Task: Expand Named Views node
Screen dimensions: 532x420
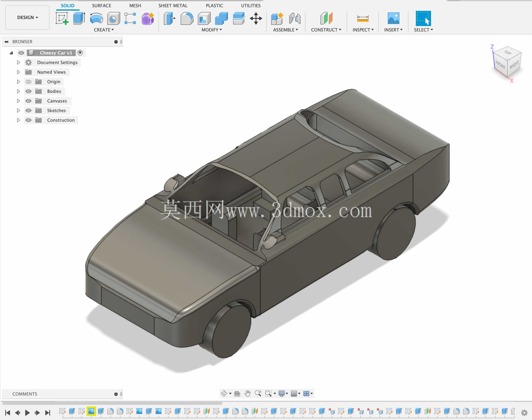Action: pos(18,72)
